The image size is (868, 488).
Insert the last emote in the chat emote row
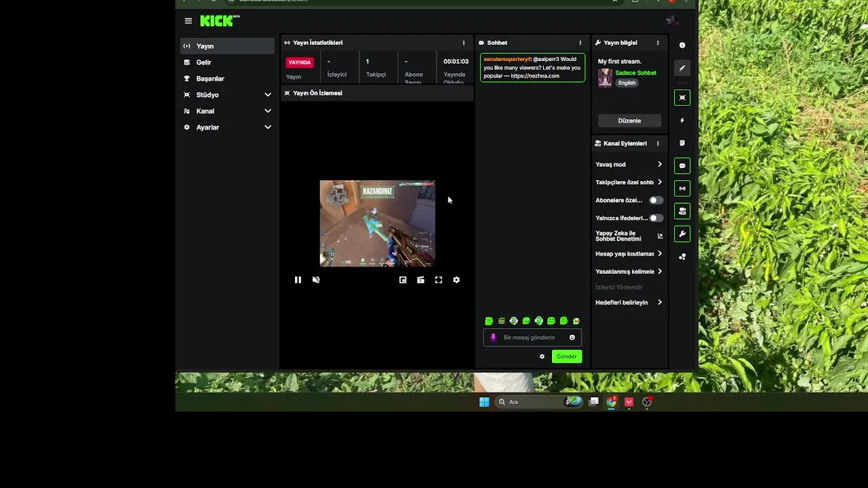pos(576,321)
